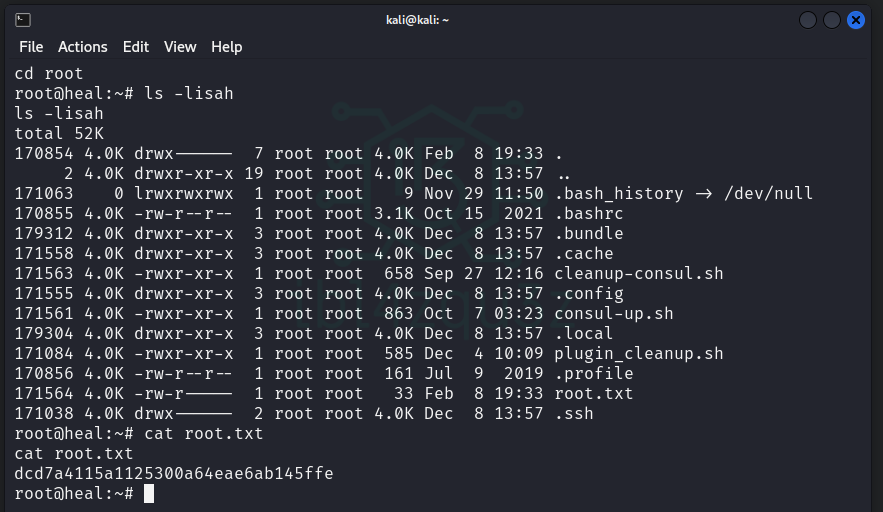Click the .ssh directory entry
Image resolution: width=883 pixels, height=512 pixels.
(573, 413)
